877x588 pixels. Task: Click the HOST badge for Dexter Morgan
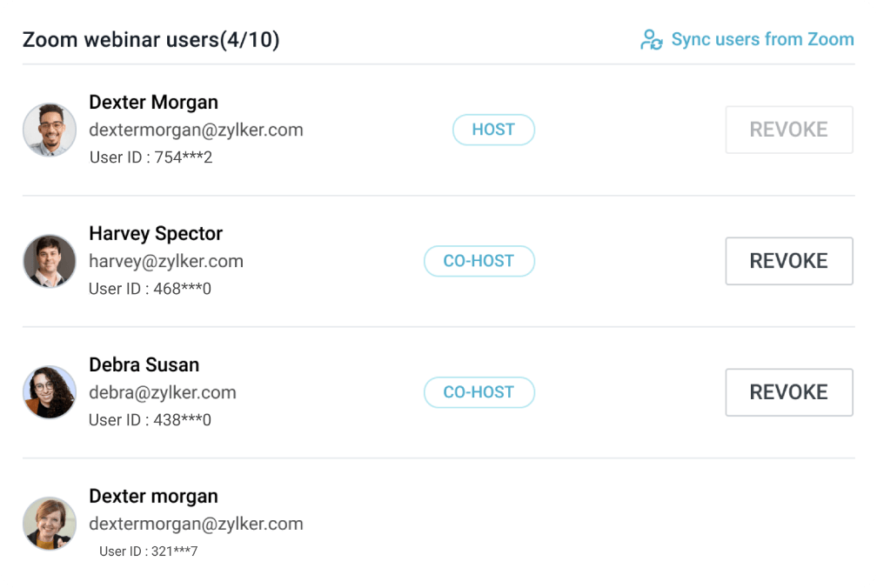[493, 130]
